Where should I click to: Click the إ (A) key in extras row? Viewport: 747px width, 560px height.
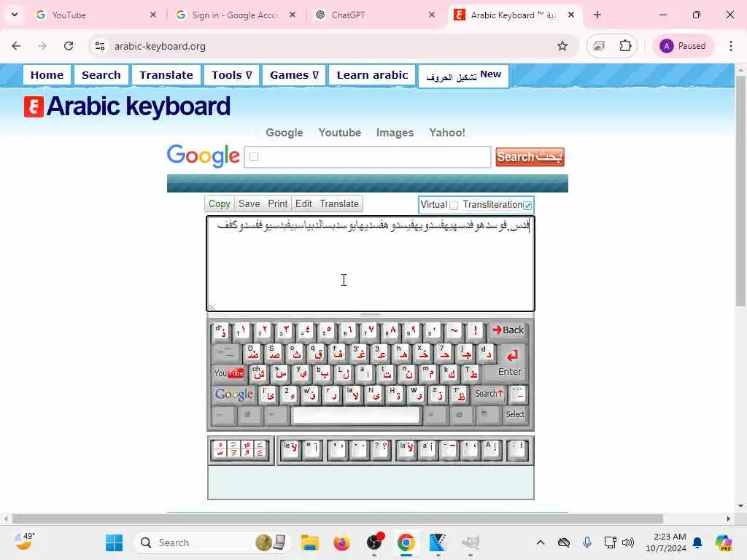pos(491,450)
